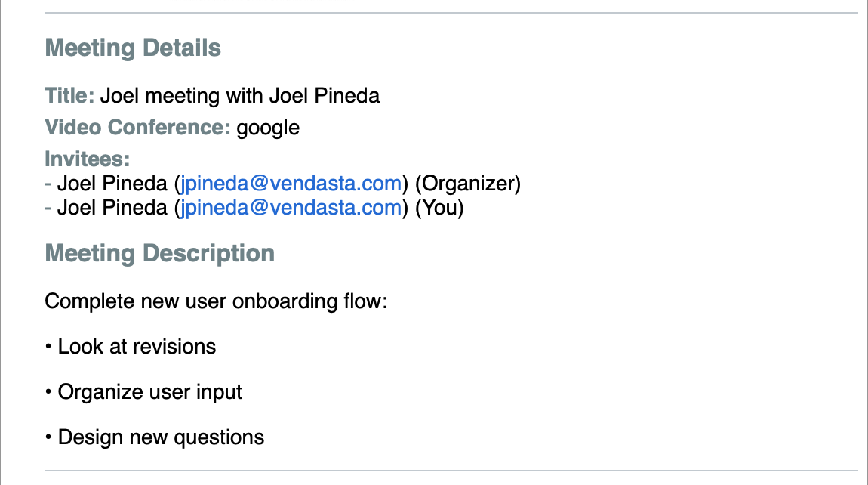Click the Meeting Description heading
The width and height of the screenshot is (868, 485).
(x=159, y=253)
